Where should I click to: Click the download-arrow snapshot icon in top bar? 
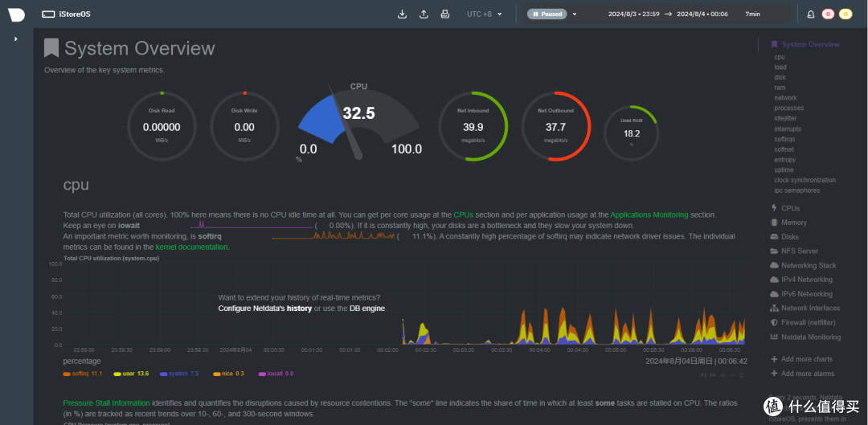point(403,14)
